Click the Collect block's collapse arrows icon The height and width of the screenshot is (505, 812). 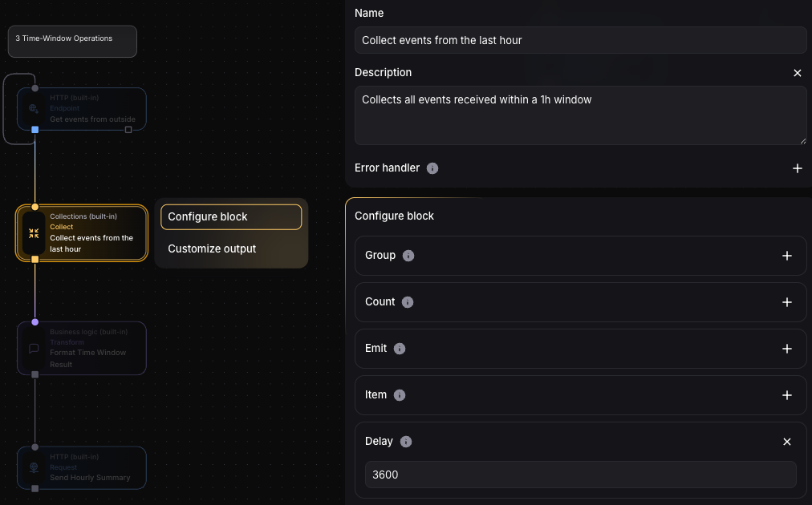[34, 233]
